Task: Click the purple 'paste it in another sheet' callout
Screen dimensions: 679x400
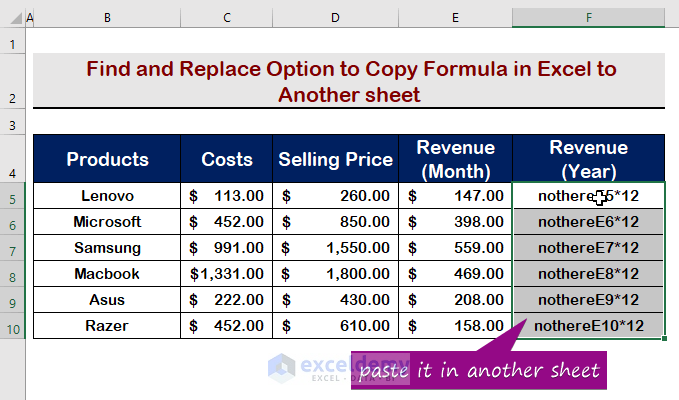Action: coord(480,371)
